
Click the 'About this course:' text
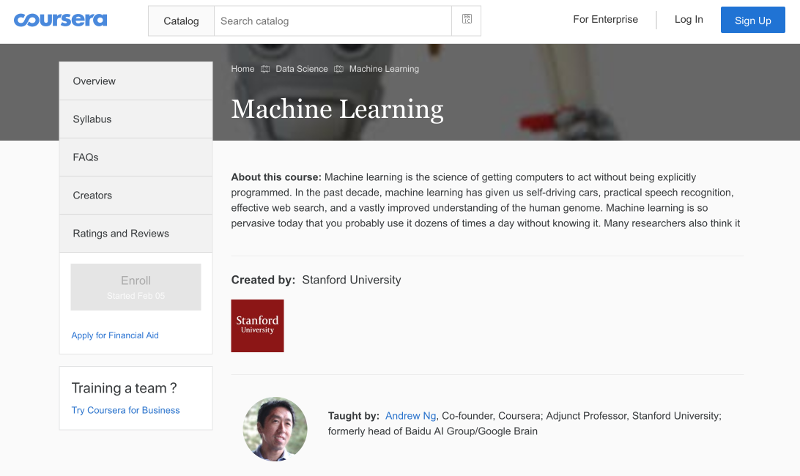pos(276,177)
